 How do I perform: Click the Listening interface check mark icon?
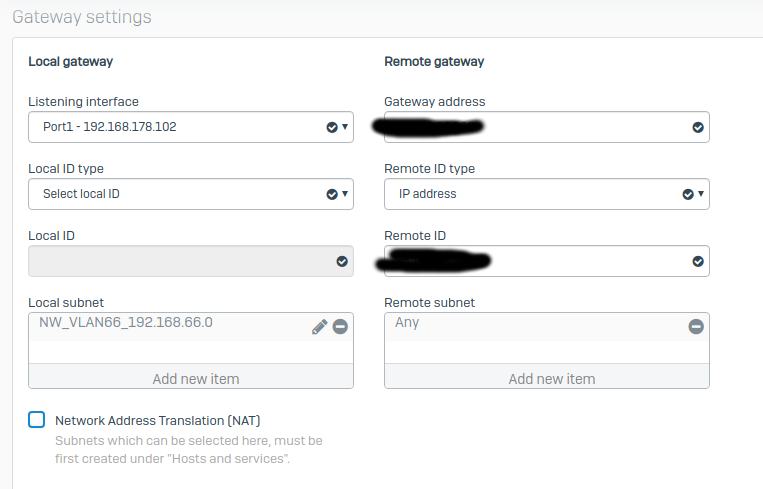click(332, 127)
